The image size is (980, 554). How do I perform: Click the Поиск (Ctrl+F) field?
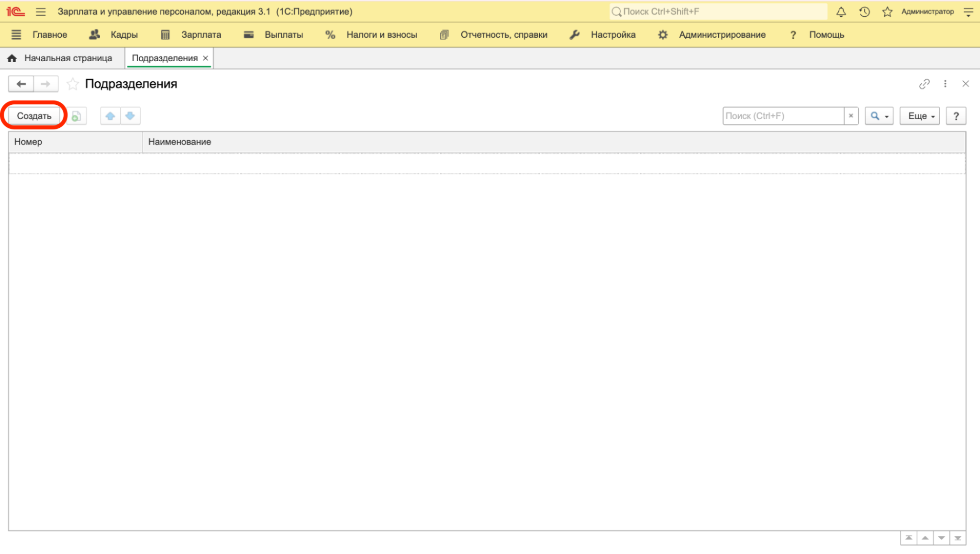coord(783,116)
